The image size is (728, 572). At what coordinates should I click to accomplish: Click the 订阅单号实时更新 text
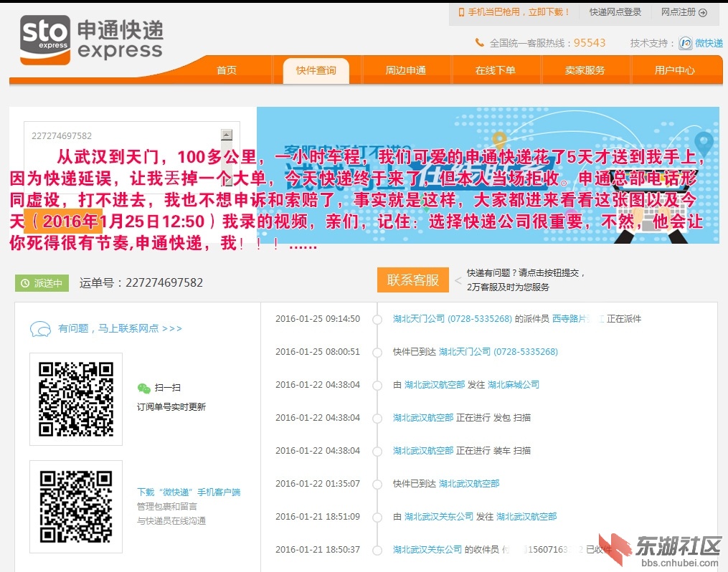tap(171, 407)
